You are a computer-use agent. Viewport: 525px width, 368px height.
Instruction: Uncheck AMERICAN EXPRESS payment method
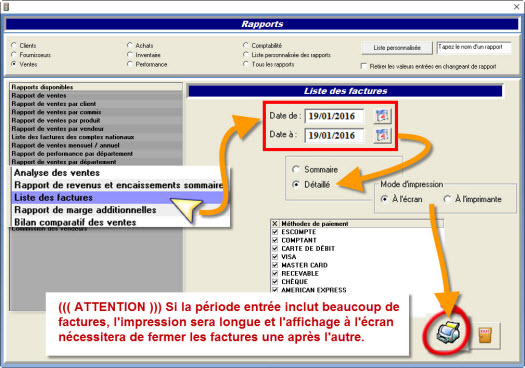(275, 290)
